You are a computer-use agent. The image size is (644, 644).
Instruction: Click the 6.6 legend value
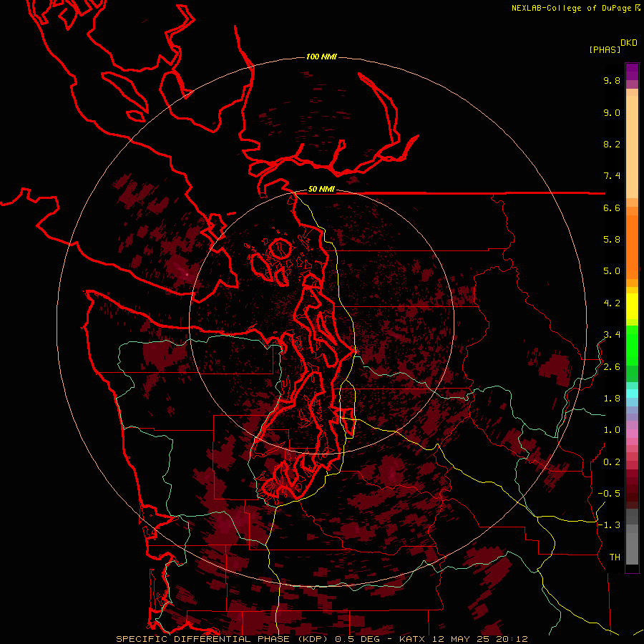(x=612, y=208)
